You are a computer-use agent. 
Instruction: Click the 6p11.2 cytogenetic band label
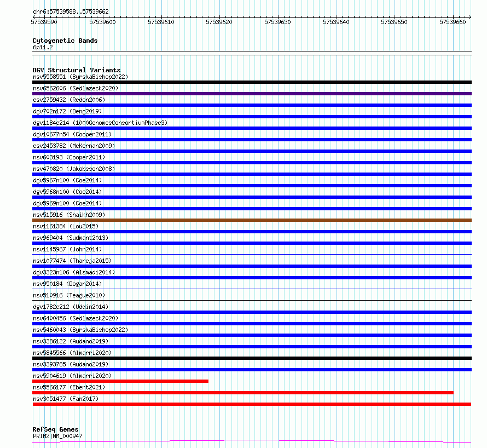pos(43,48)
